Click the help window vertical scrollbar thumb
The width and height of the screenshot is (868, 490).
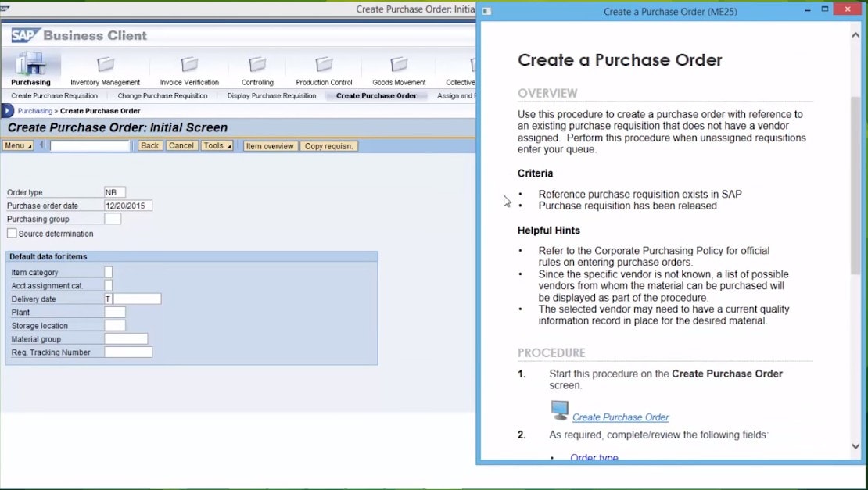point(855,184)
